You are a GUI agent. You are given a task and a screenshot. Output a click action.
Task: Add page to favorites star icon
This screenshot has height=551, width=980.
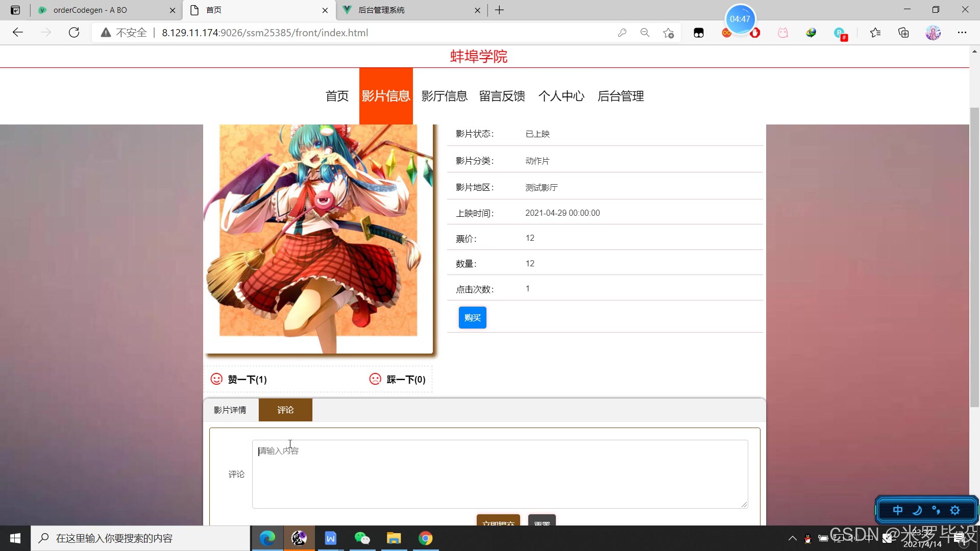click(668, 33)
